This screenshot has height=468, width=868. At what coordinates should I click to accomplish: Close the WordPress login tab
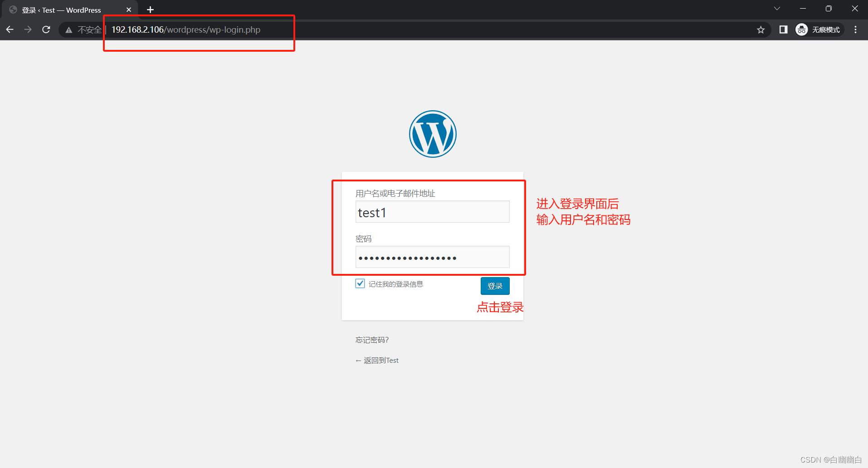point(129,10)
